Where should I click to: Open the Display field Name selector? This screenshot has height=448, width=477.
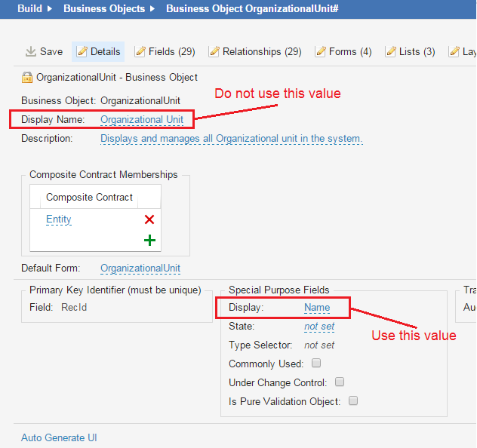pos(317,307)
